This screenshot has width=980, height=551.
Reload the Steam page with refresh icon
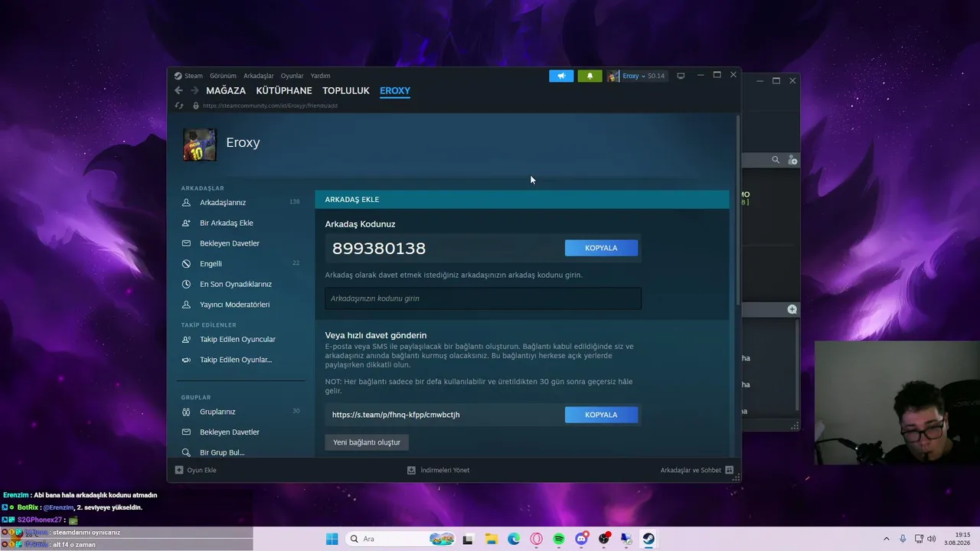pyautogui.click(x=179, y=106)
